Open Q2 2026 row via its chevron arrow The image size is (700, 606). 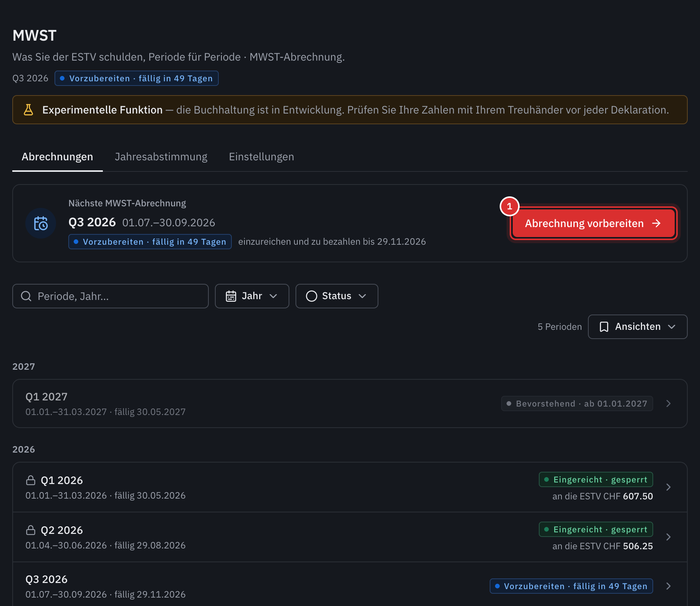[669, 537]
